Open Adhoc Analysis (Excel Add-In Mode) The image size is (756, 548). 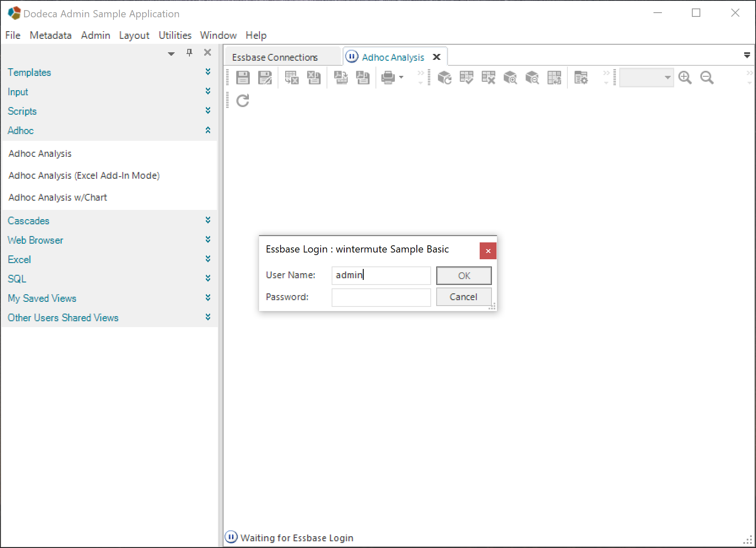click(84, 175)
